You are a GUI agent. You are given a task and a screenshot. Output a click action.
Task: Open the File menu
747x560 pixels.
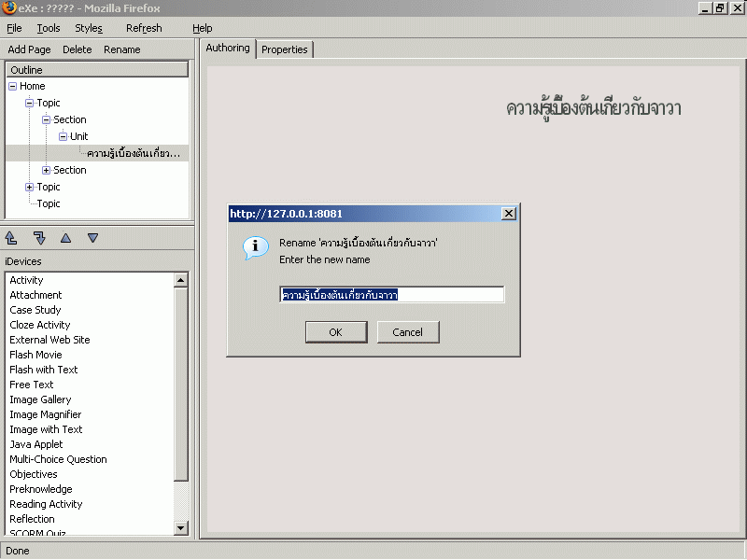(14, 28)
